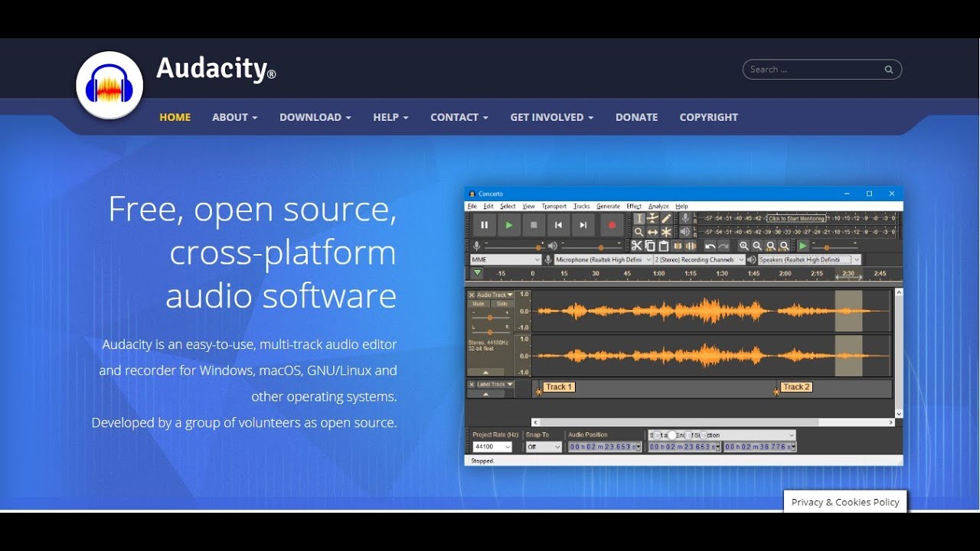The height and width of the screenshot is (551, 980).
Task: Adjust the Audio Track gain slider
Action: pyautogui.click(x=490, y=317)
